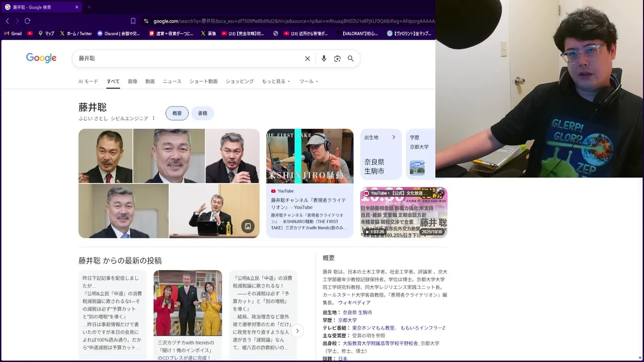Clear the search box with the X icon
The height and width of the screenshot is (362, 644).
(307, 58)
